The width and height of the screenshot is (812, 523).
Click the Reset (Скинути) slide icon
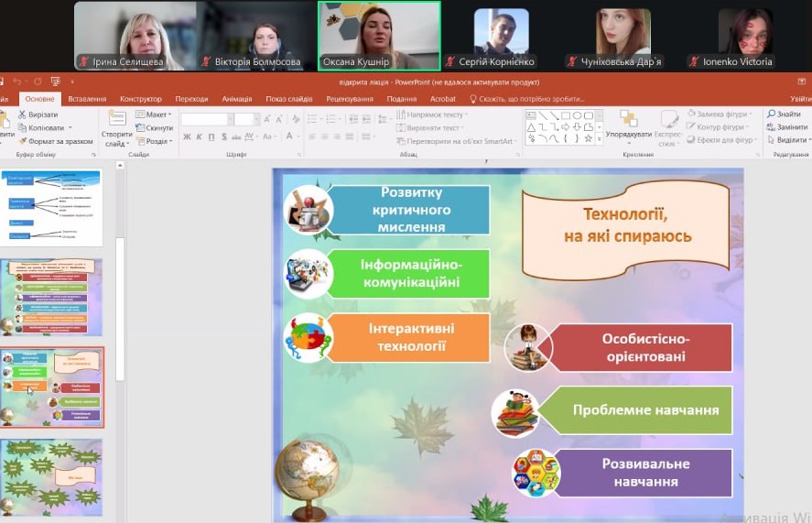[140, 128]
